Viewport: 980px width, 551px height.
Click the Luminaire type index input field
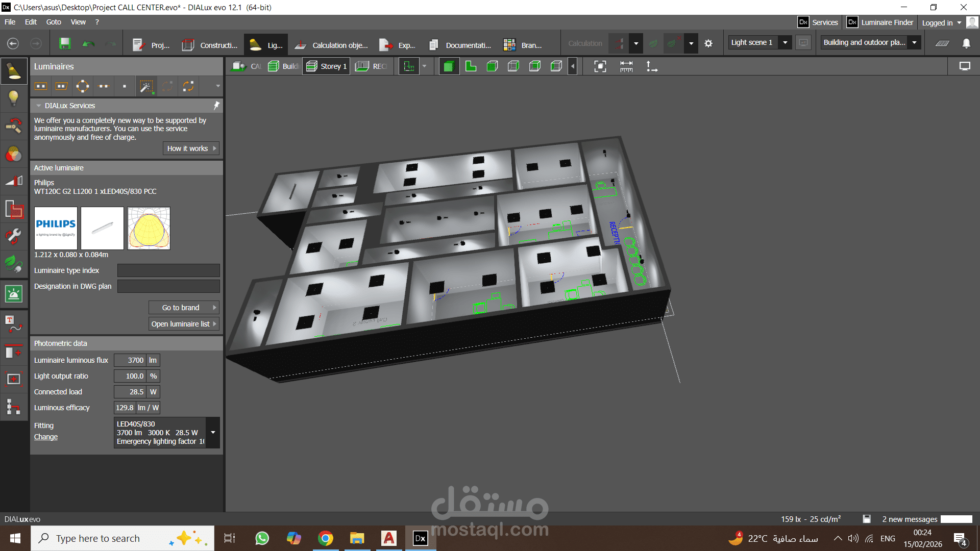(x=168, y=270)
